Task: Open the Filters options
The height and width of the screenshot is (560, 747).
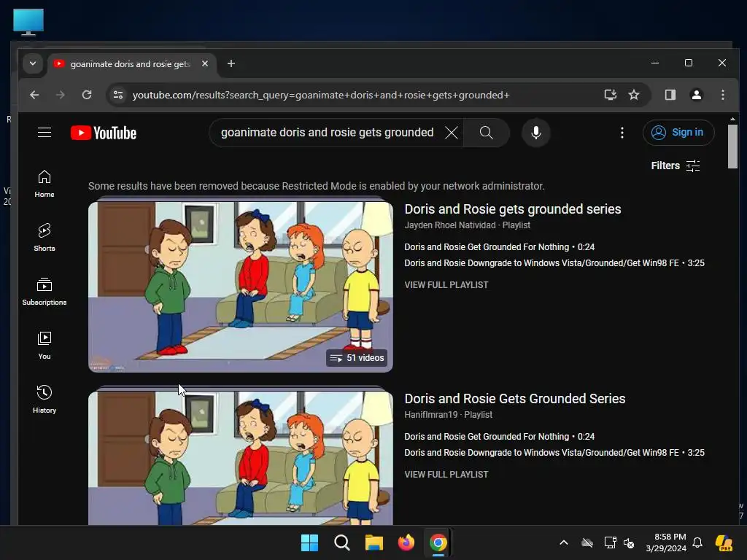Action: click(x=675, y=166)
